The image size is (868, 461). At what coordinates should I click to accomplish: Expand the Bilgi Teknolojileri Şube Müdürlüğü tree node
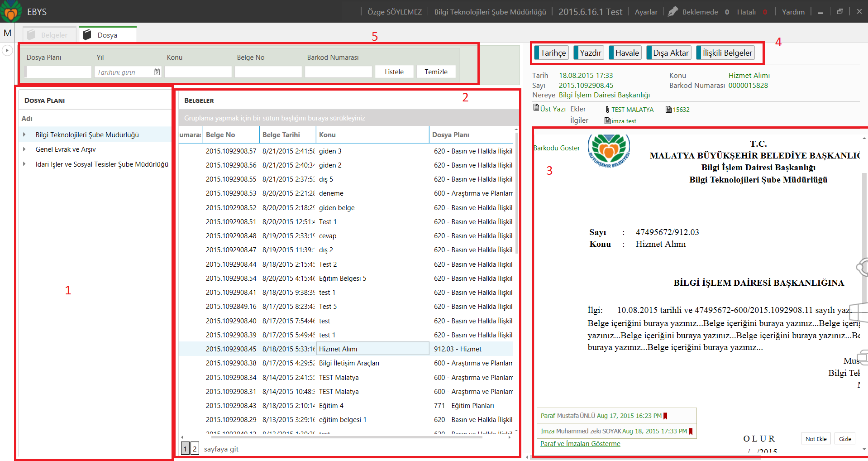pyautogui.click(x=24, y=134)
